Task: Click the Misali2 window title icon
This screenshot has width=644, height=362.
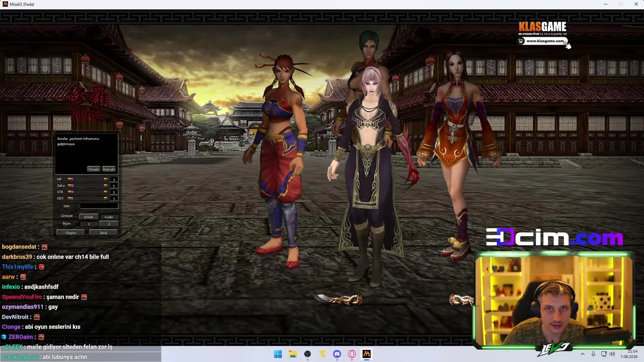Action: coord(5,4)
